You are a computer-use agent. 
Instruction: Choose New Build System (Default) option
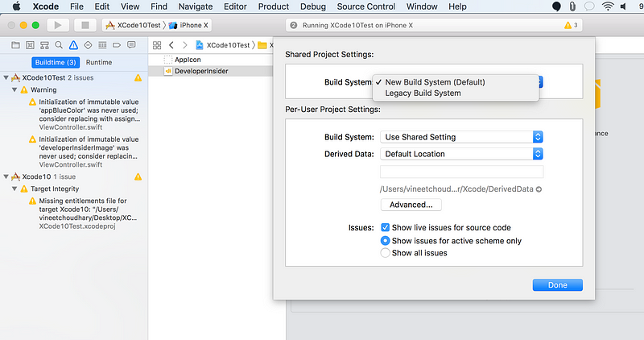click(456, 82)
